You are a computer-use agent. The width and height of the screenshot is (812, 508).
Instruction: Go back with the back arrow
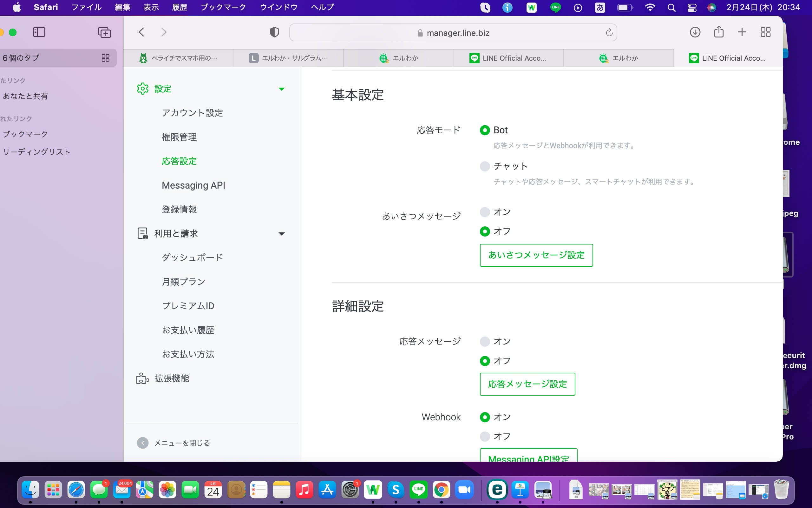pyautogui.click(x=141, y=32)
